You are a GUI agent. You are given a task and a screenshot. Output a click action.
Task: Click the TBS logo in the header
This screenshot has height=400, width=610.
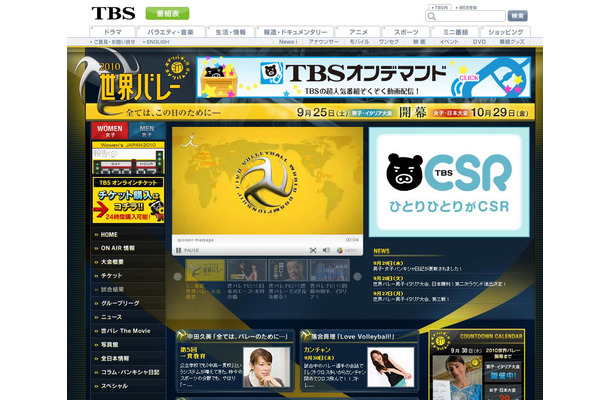113,13
